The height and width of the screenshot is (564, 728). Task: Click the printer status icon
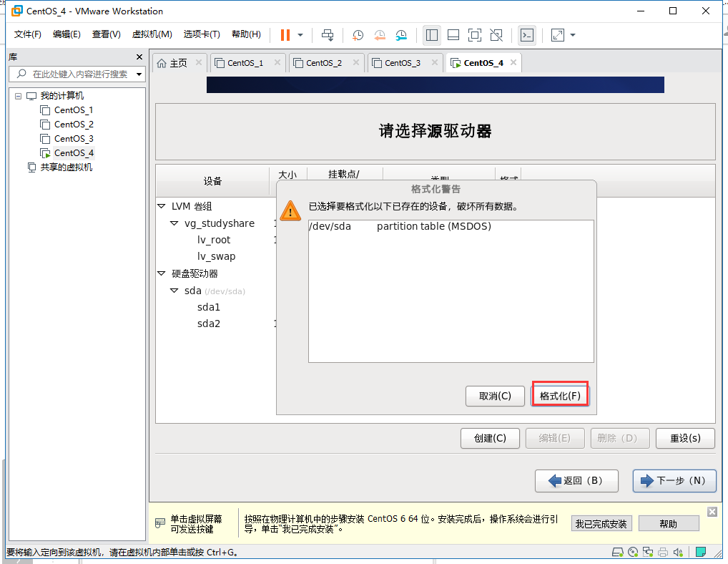[663, 552]
